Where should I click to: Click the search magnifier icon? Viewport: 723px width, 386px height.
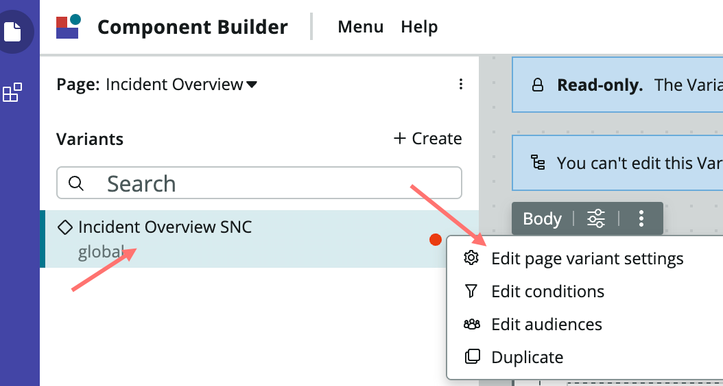point(76,183)
